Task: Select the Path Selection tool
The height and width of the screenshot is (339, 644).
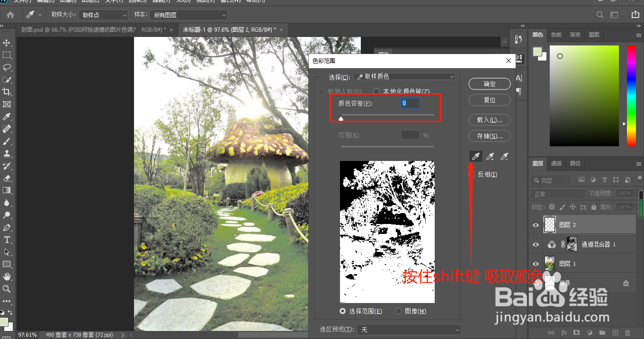Action: point(7,252)
